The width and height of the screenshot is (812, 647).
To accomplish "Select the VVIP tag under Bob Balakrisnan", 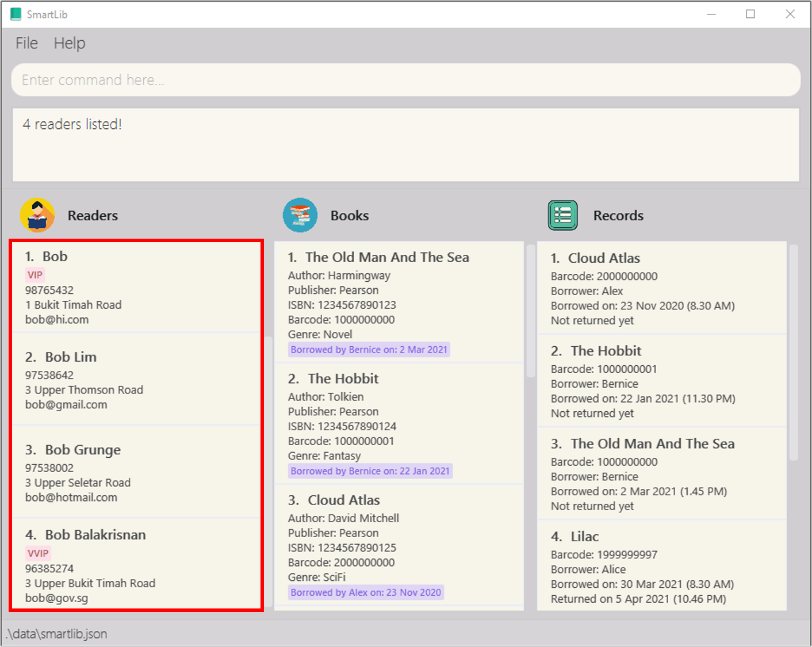I will (38, 553).
